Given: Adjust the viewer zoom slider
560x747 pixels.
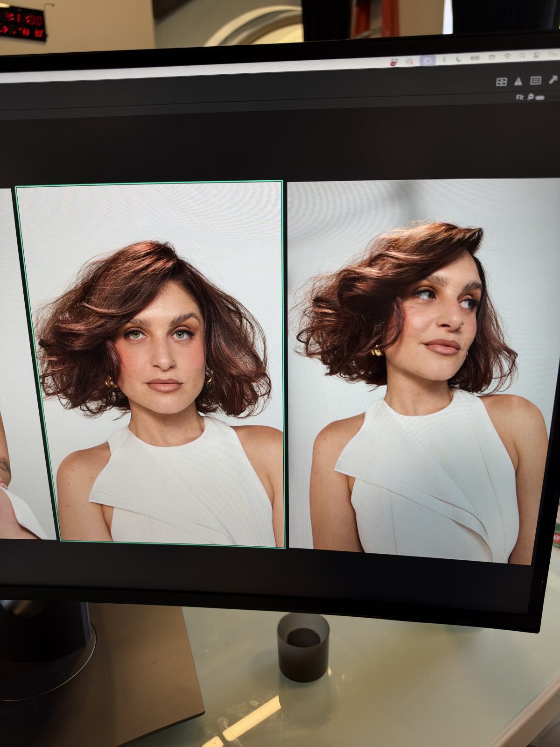Looking at the screenshot, I should click(x=540, y=98).
